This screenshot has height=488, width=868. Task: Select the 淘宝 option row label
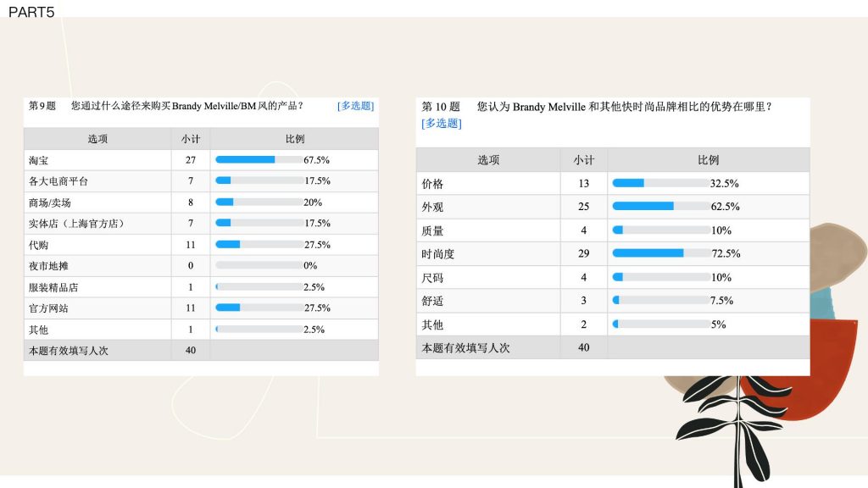tap(39, 160)
